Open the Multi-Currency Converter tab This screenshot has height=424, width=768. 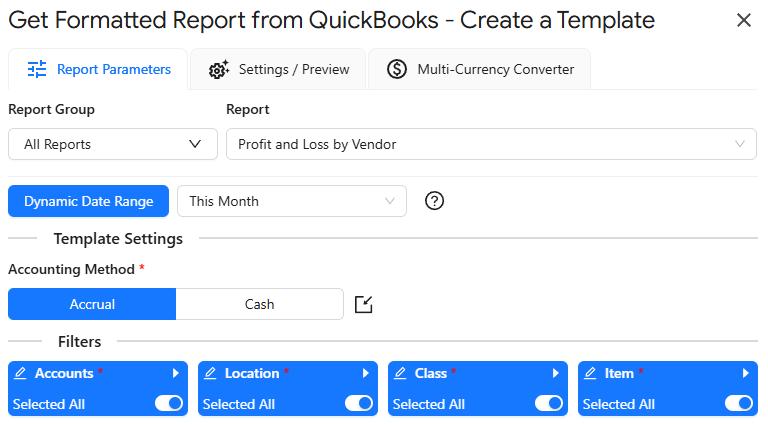[x=480, y=69]
